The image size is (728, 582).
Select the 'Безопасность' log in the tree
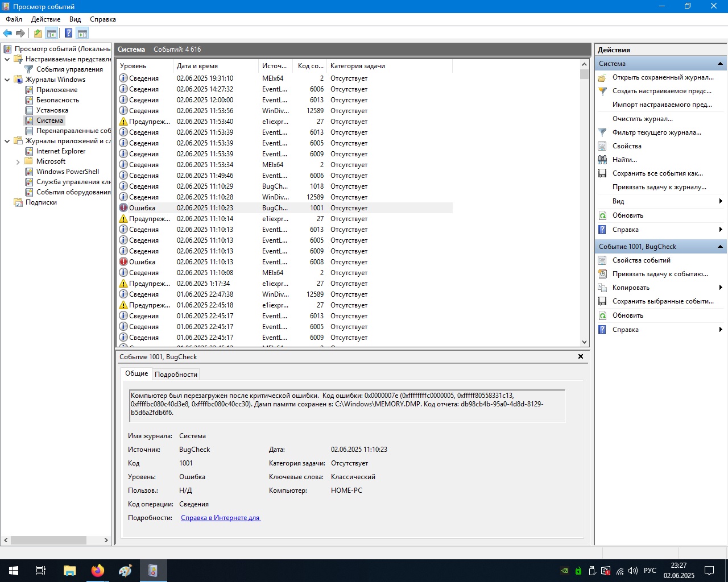click(x=57, y=100)
